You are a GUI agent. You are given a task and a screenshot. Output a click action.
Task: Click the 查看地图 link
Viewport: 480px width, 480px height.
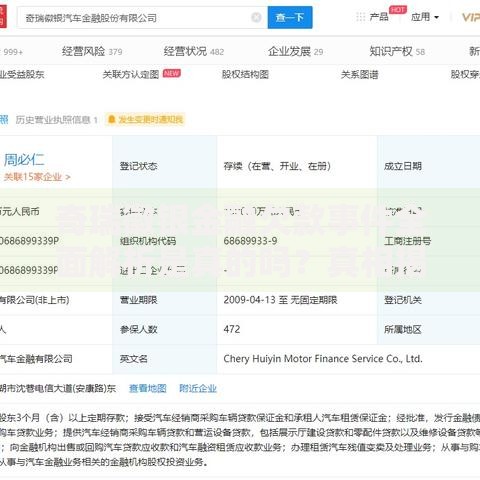[x=148, y=388]
